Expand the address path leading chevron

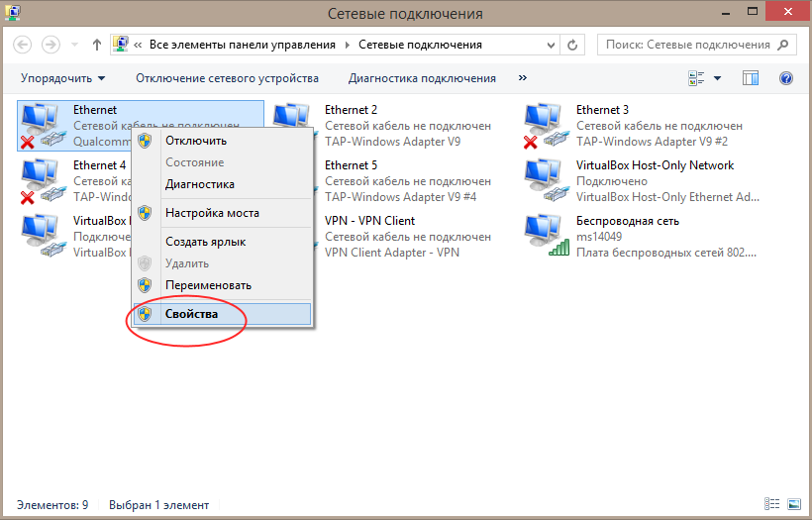pyautogui.click(x=138, y=45)
